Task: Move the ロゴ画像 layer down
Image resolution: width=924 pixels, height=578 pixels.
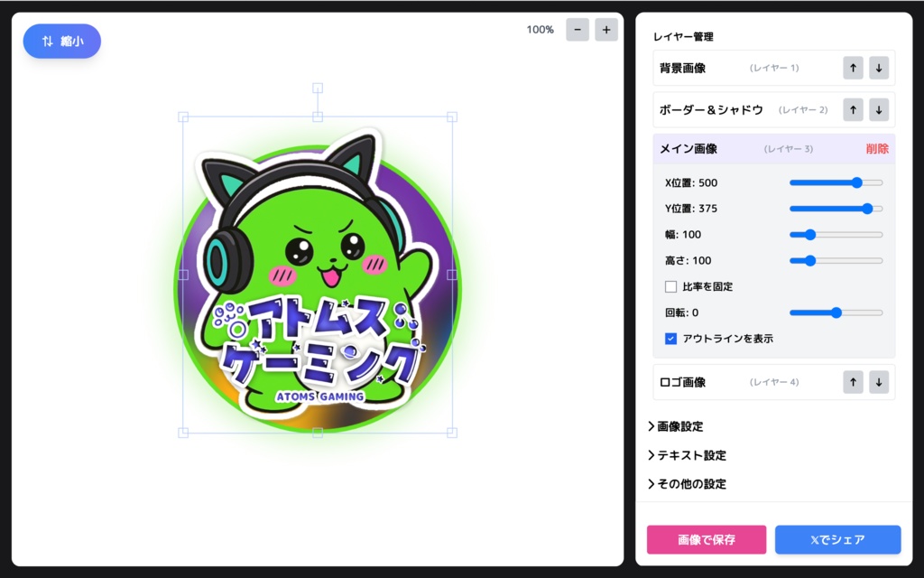Action: tap(878, 382)
